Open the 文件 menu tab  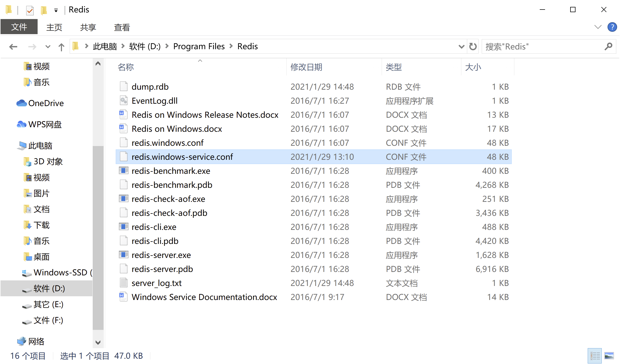[19, 27]
